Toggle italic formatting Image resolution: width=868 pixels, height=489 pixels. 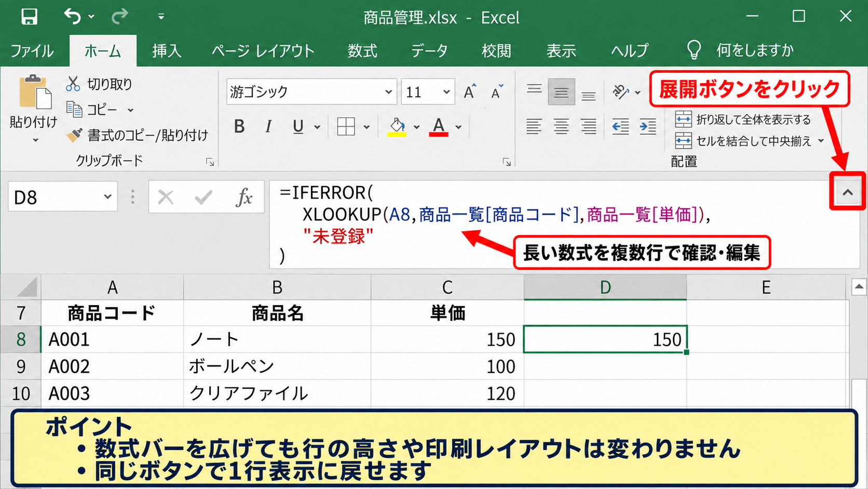(x=268, y=126)
